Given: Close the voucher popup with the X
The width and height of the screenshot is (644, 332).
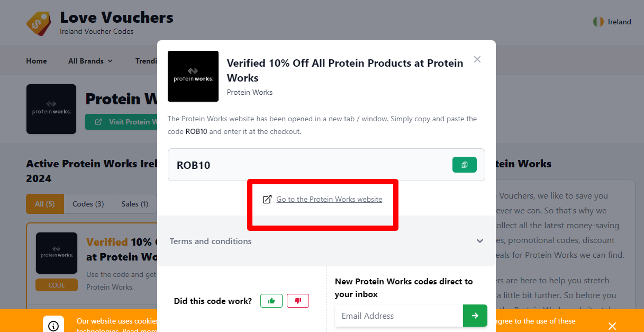Looking at the screenshot, I should (477, 59).
